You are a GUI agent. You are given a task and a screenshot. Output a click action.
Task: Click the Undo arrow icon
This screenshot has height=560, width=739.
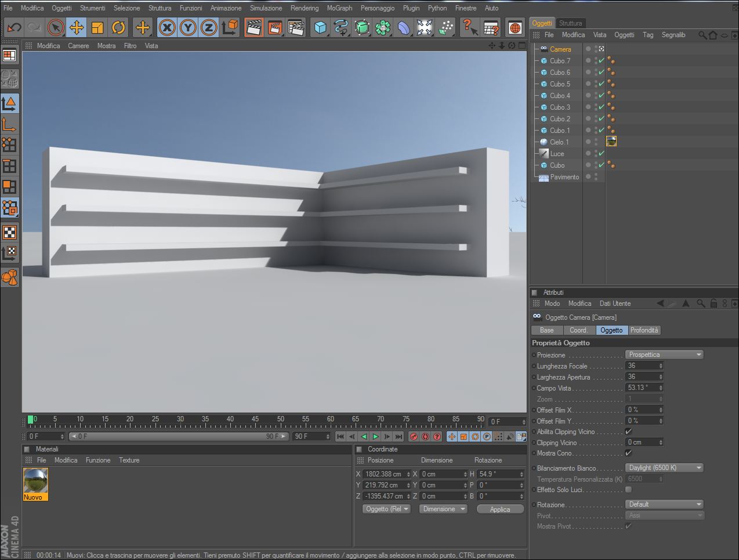(14, 27)
